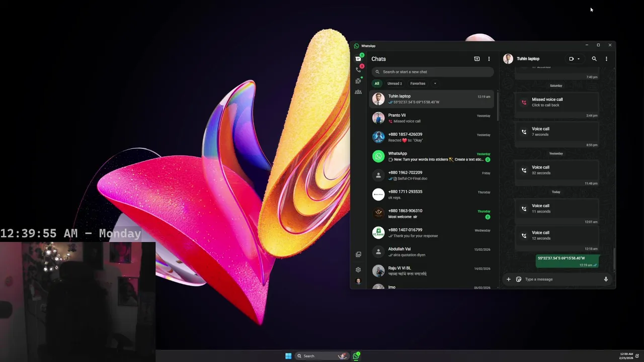Open the Tuhin laptop chat in list
This screenshot has width=644, height=362.
tap(433, 99)
